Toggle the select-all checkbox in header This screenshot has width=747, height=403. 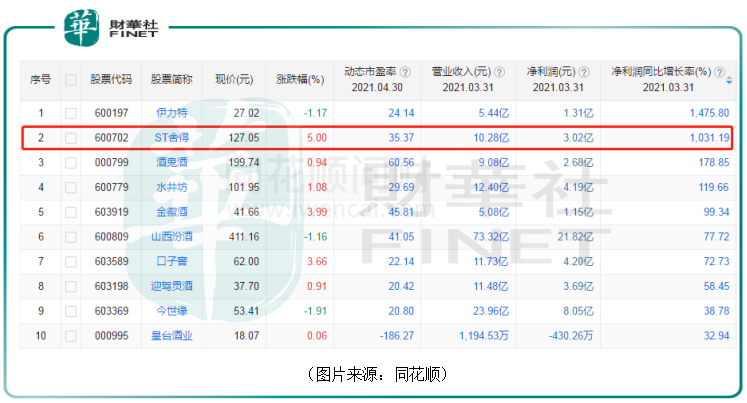(71, 79)
